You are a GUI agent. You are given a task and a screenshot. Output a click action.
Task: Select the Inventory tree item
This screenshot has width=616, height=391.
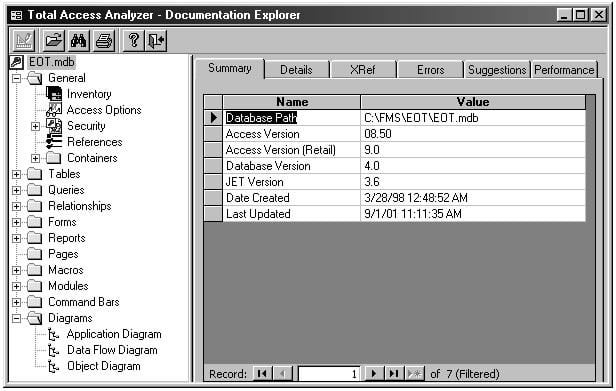[x=89, y=94]
